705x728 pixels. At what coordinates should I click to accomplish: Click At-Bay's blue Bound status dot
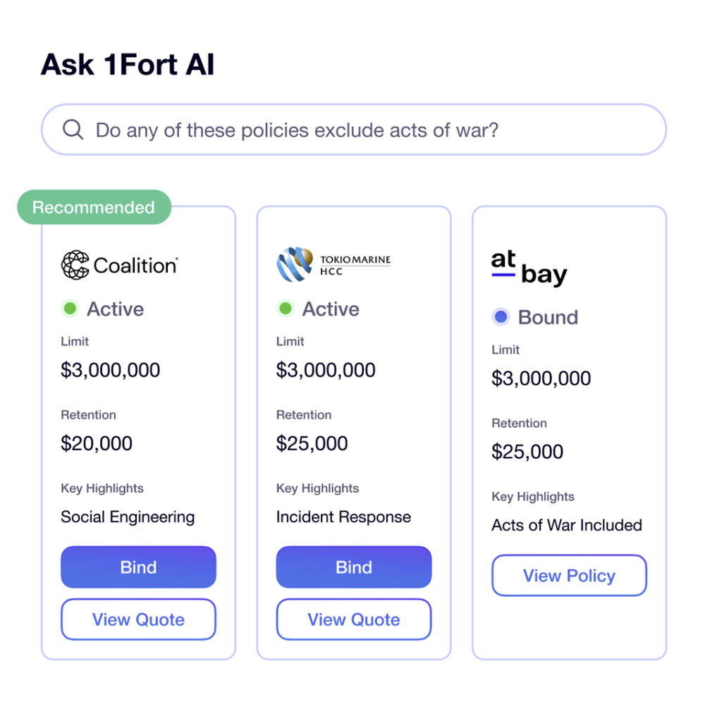tap(501, 317)
